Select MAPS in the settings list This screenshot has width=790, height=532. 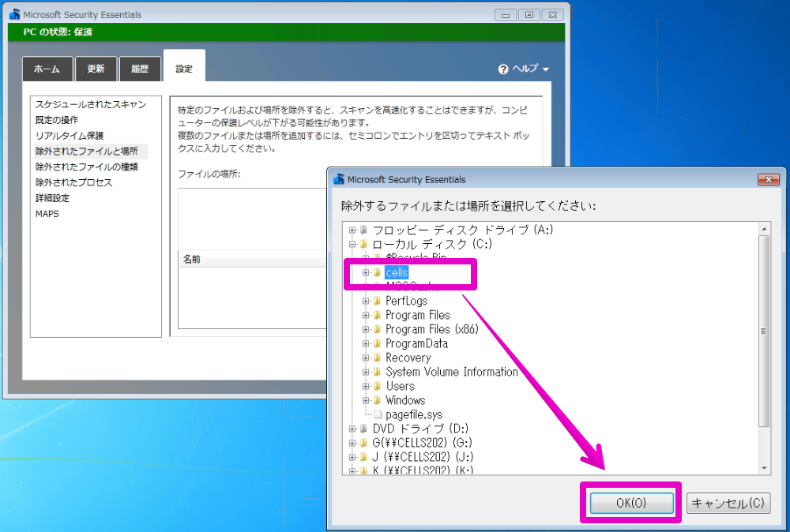[47, 213]
